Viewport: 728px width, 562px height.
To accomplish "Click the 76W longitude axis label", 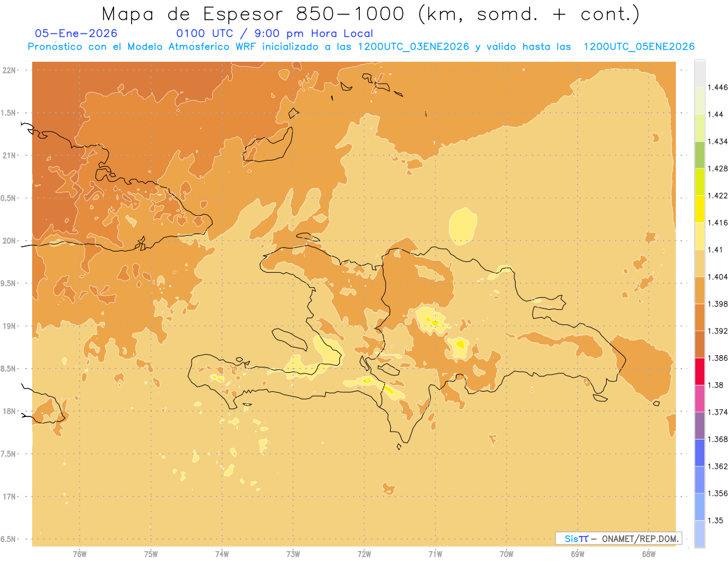I will pos(79,554).
